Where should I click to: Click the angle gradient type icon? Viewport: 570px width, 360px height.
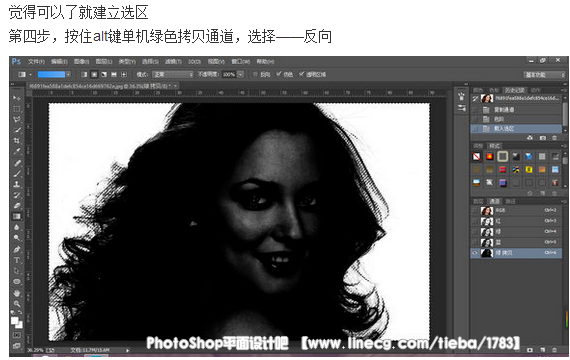pos(104,74)
